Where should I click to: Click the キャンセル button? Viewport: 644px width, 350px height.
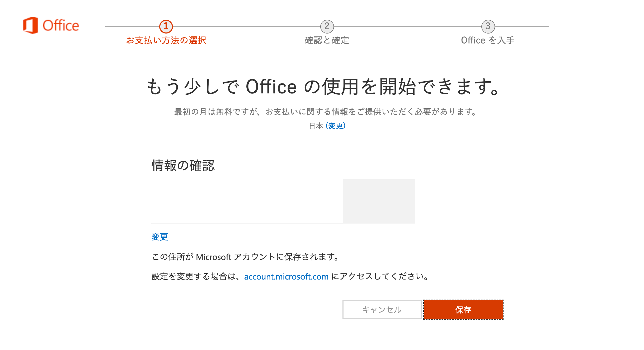(x=382, y=310)
